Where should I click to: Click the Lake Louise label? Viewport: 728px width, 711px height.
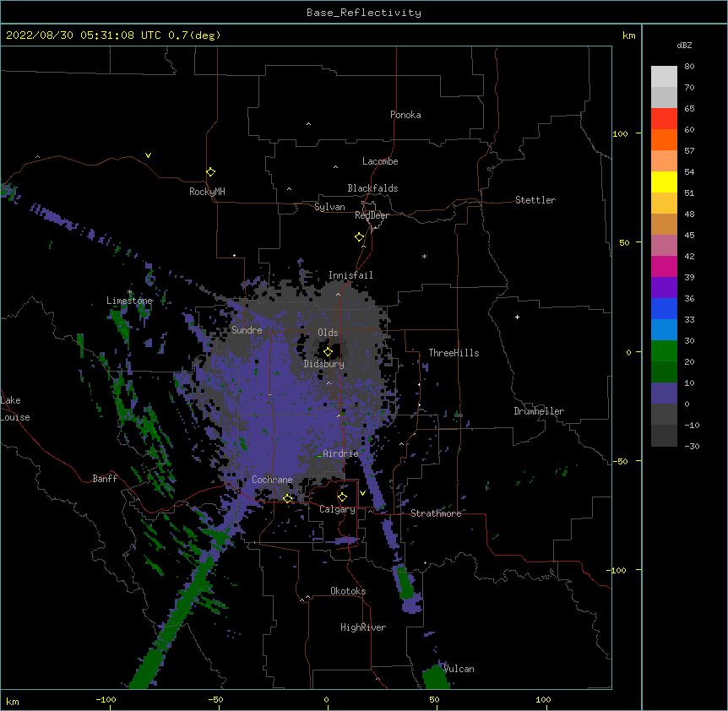click(15, 409)
